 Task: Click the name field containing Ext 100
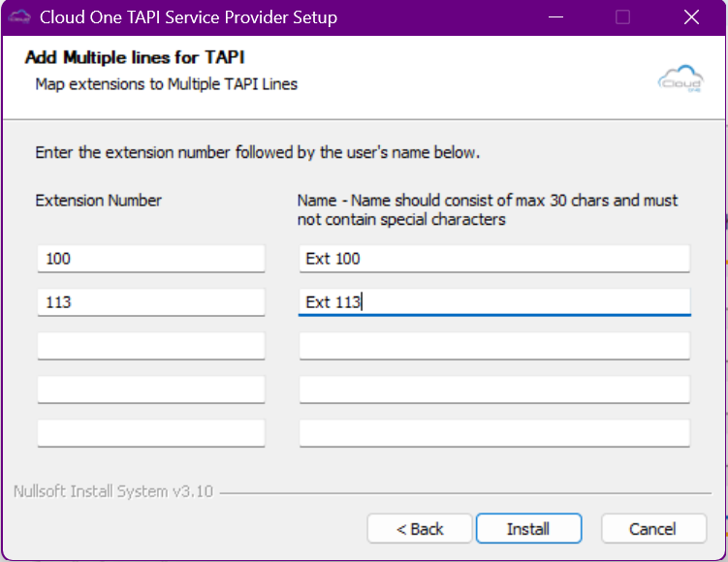click(x=494, y=259)
